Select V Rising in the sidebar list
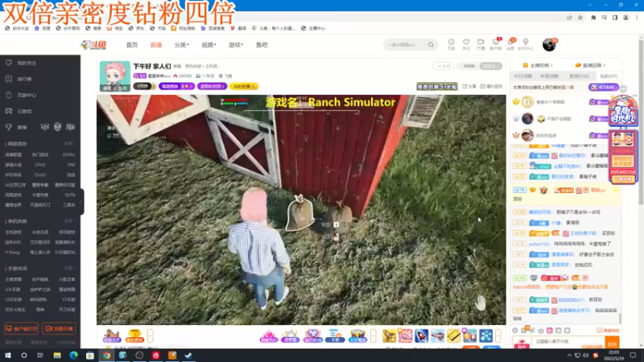Screen dimensions: 644x362 click(12, 253)
